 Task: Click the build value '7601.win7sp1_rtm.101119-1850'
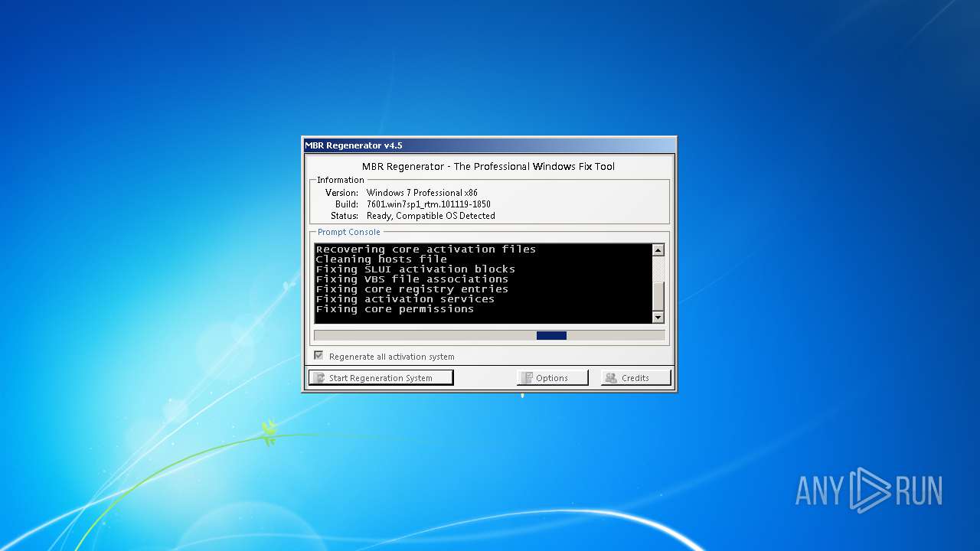point(429,204)
